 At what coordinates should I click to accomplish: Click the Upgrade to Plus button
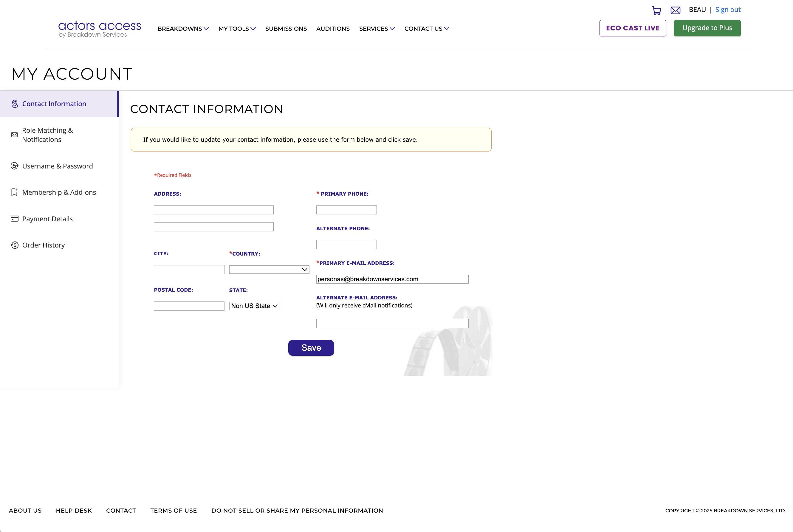point(707,28)
